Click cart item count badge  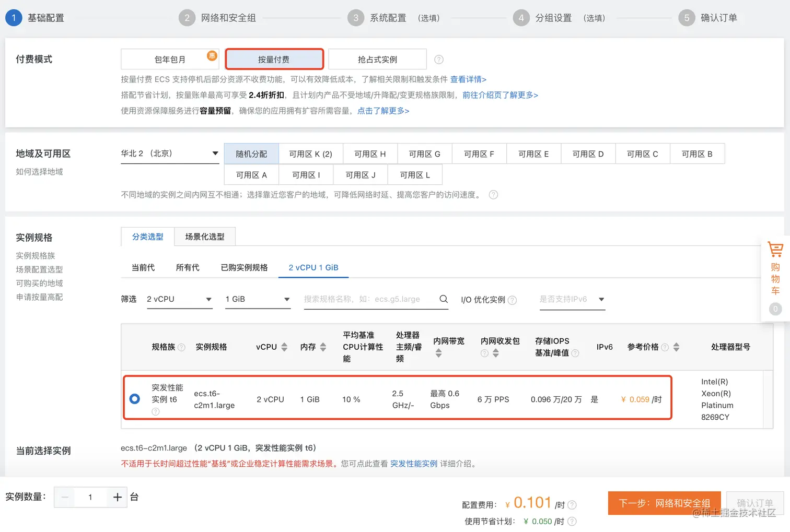pos(775,309)
